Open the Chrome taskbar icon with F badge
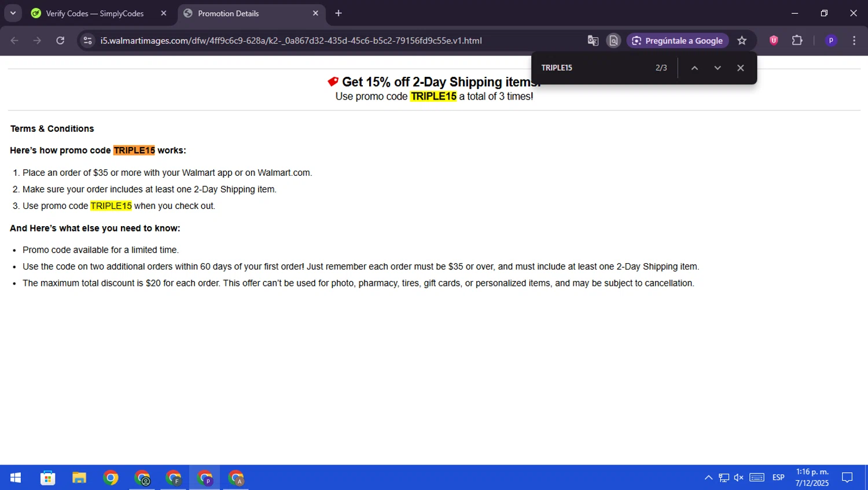This screenshot has height=490, width=868. 174,477
